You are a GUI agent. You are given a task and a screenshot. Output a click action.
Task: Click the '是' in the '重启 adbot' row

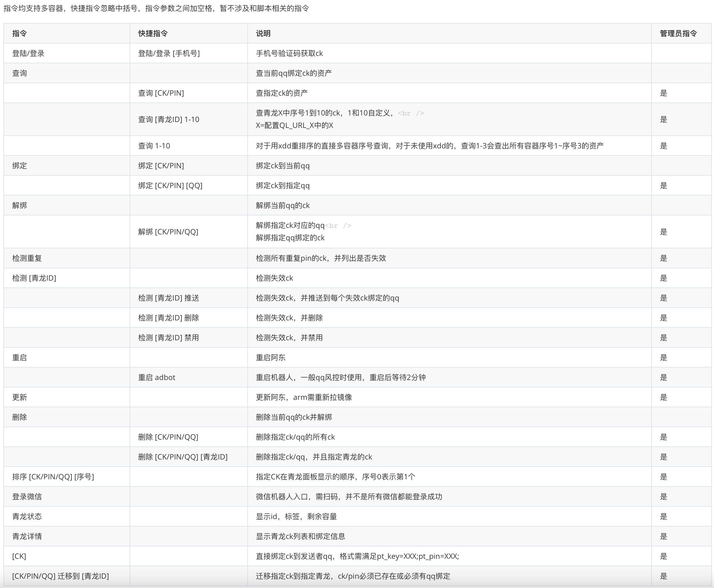click(x=663, y=377)
